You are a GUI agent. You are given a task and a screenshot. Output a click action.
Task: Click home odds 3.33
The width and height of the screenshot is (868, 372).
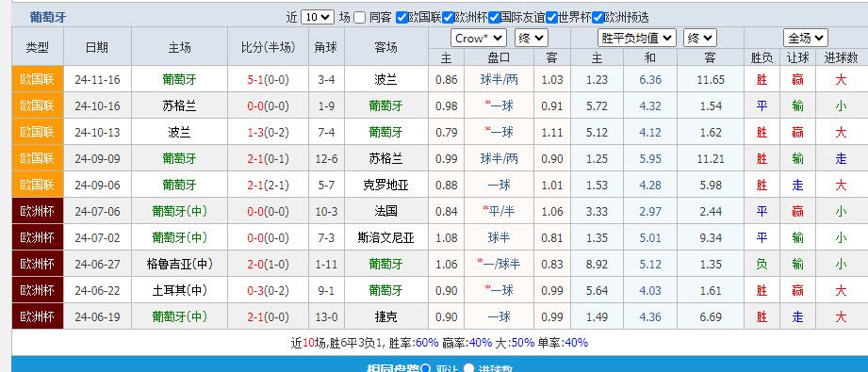pos(597,212)
